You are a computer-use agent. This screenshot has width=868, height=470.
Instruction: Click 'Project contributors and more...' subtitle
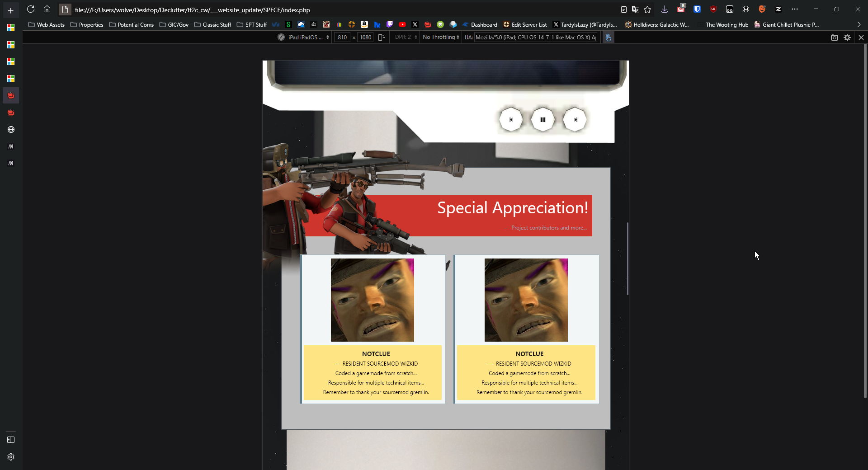[549, 228]
